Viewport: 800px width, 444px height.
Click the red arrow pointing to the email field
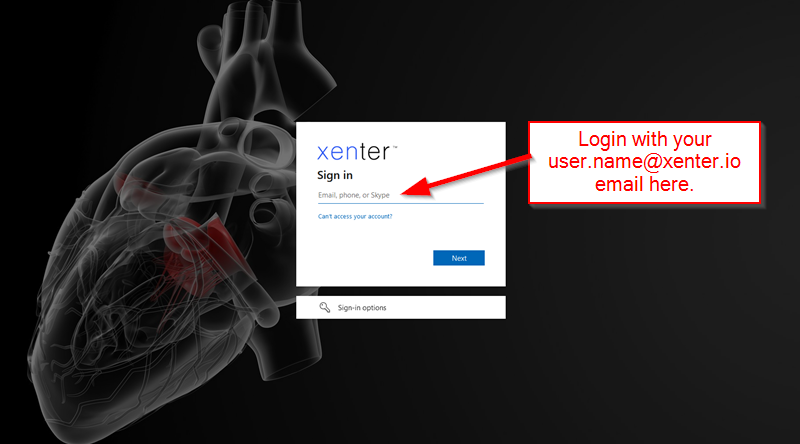pos(465,176)
